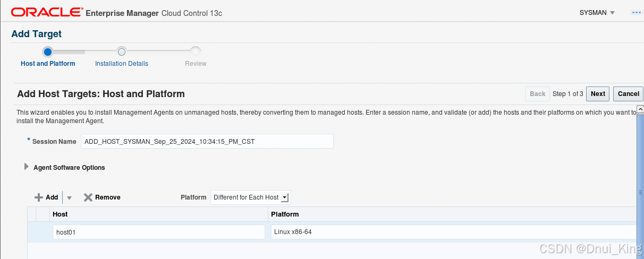Open the Platform Different for Each Host dropdown
The image size is (644, 259).
[251, 197]
